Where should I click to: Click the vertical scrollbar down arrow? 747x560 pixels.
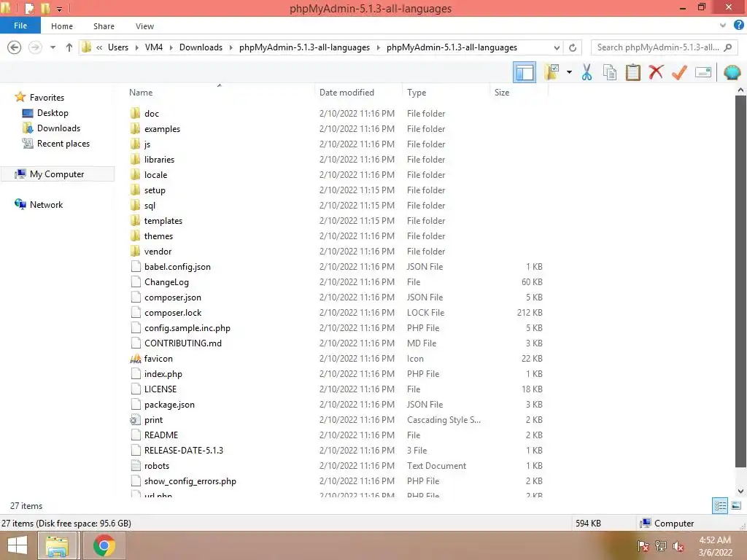coord(740,491)
